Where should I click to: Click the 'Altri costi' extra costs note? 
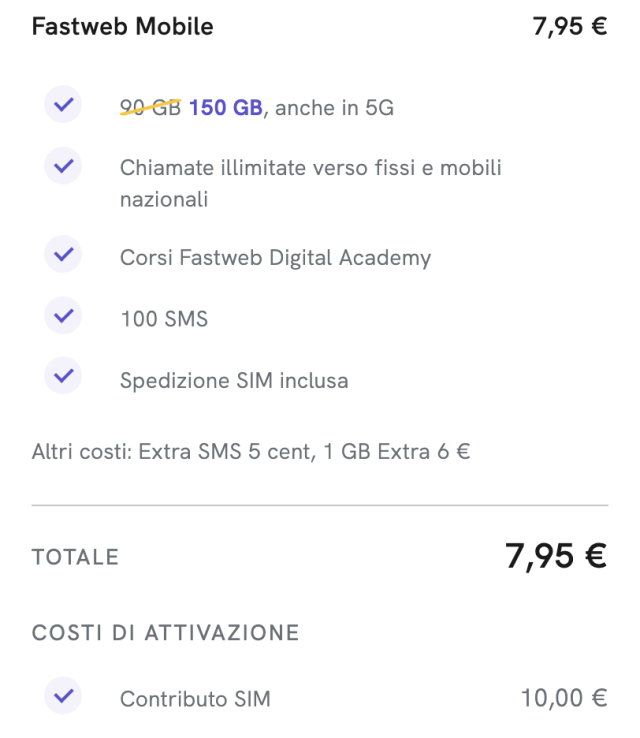point(251,451)
